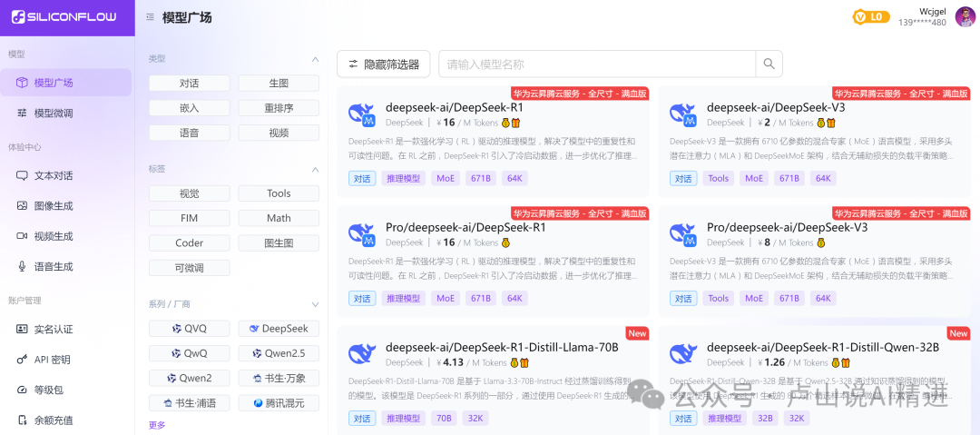The image size is (980, 435).
Task: Collapse the 标签 filter section
Action: coord(315,169)
